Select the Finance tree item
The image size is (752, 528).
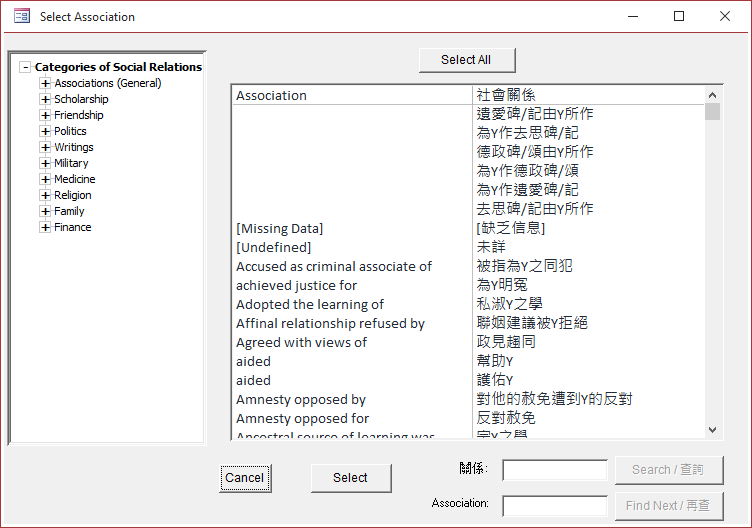tap(72, 227)
